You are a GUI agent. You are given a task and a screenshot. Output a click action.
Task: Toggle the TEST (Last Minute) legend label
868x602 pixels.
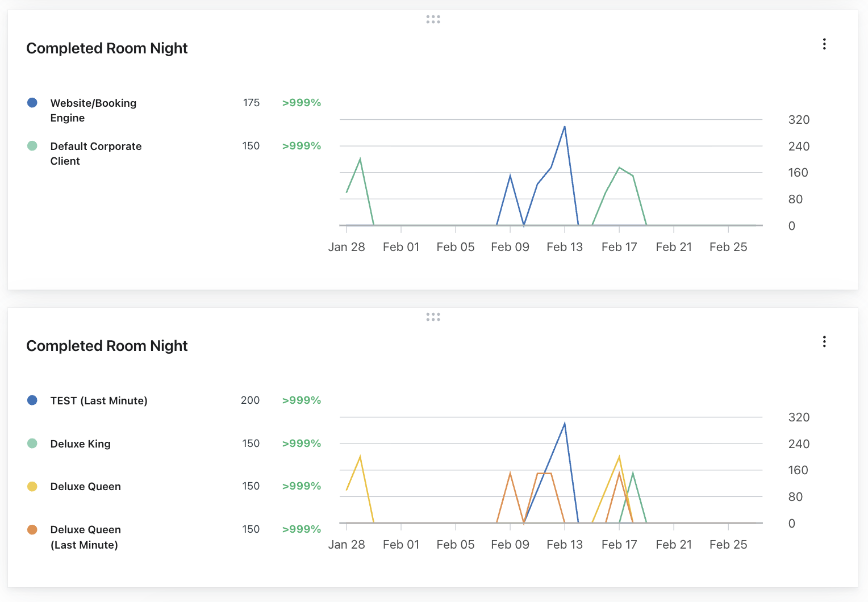coord(99,401)
